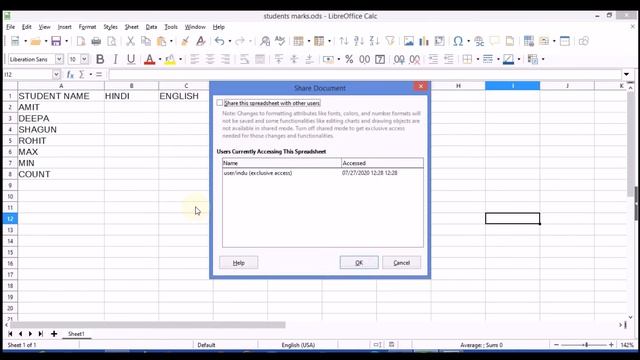Click the add new sheet plus button

click(54, 334)
